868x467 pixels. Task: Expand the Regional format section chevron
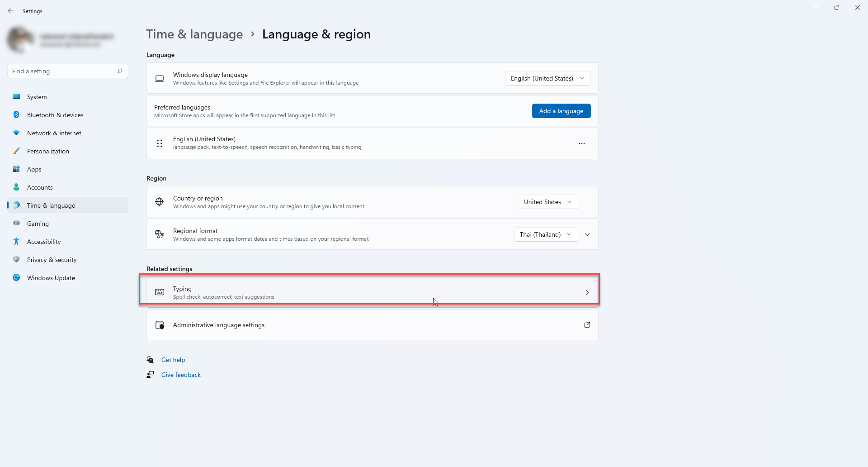coord(587,234)
